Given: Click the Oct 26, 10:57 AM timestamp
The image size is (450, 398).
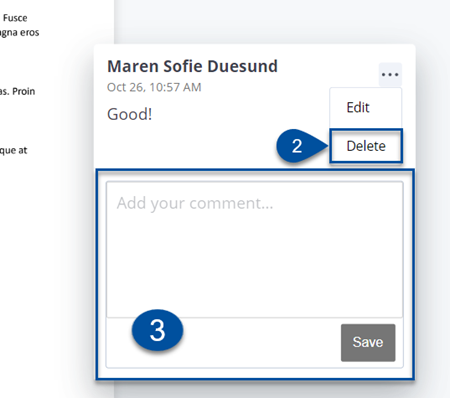Looking at the screenshot, I should [x=154, y=87].
